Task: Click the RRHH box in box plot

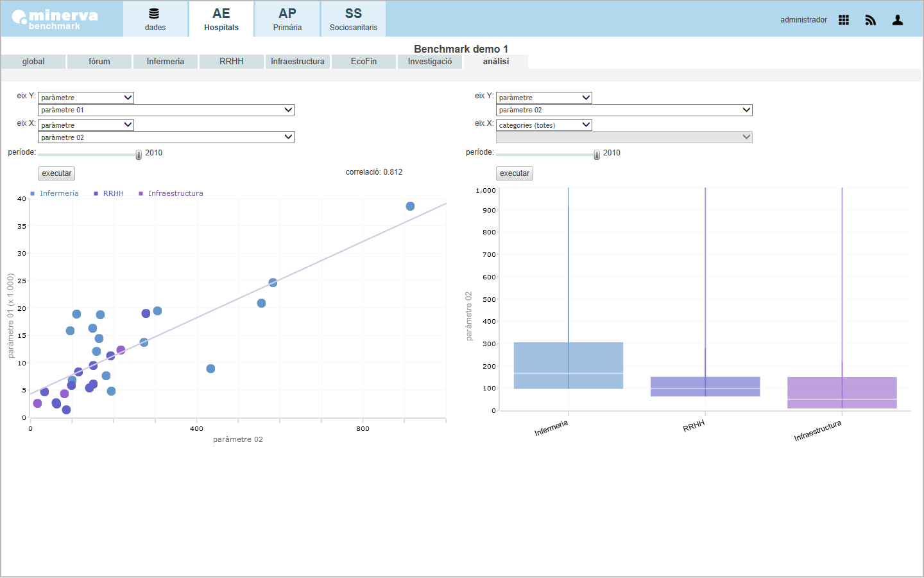Action: click(x=705, y=387)
